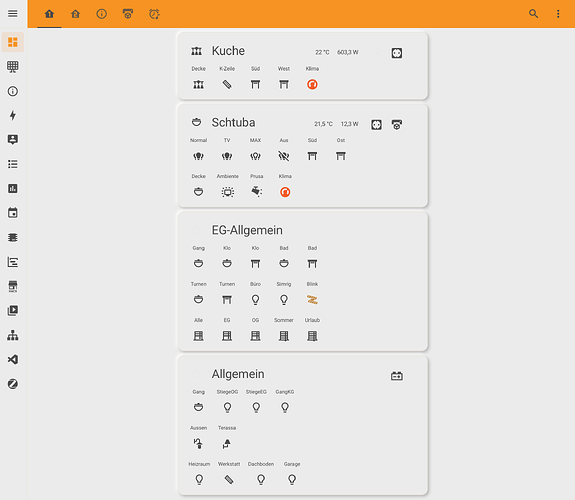The height and width of the screenshot is (500, 575).
Task: Activate the Schtuba TV scene
Action: pyautogui.click(x=227, y=156)
